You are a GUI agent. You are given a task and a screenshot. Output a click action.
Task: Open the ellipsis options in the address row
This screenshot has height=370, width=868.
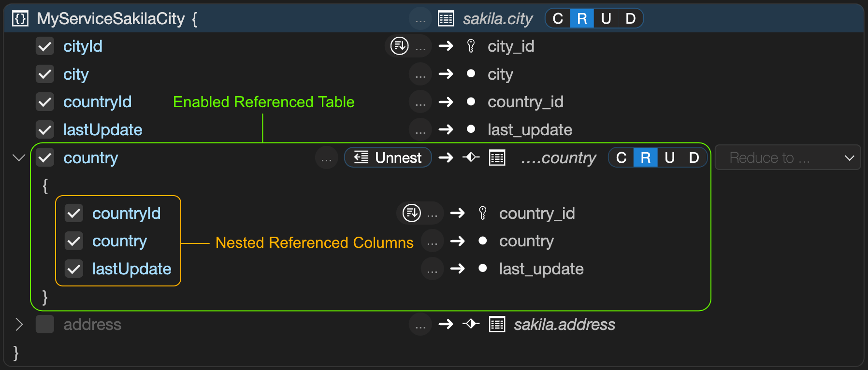click(x=420, y=325)
